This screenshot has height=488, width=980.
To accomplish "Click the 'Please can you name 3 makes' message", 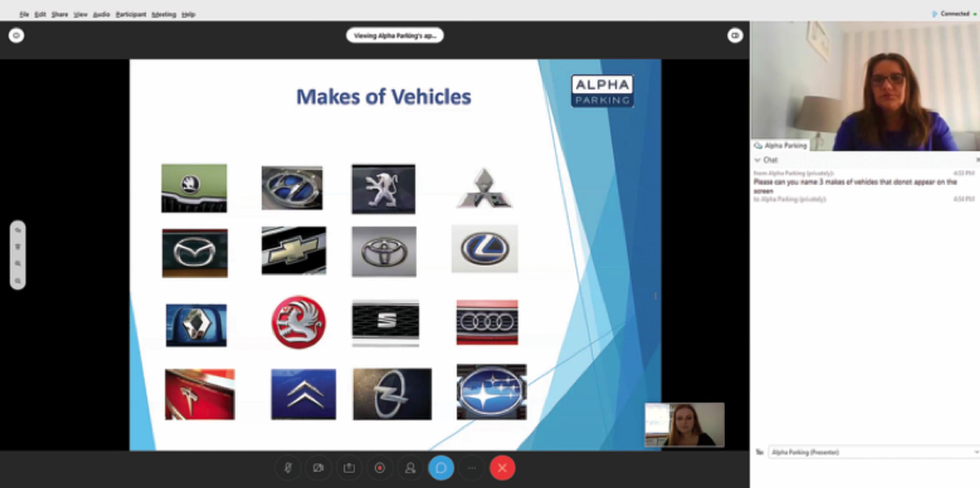I will tap(855, 186).
